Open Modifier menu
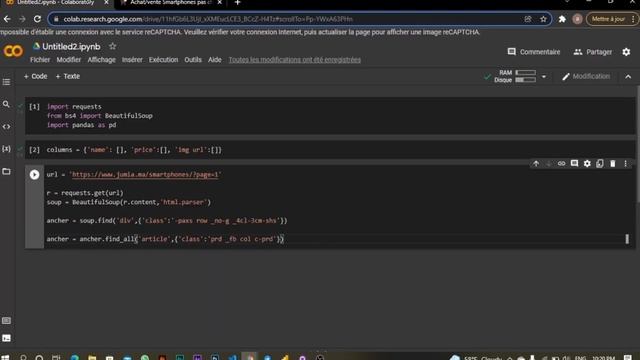The width and height of the screenshot is (640, 360). point(69,60)
